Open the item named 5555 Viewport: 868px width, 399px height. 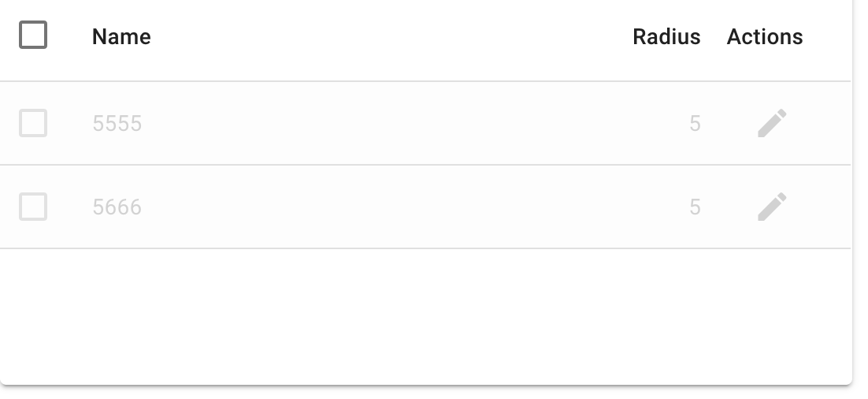click(x=117, y=123)
